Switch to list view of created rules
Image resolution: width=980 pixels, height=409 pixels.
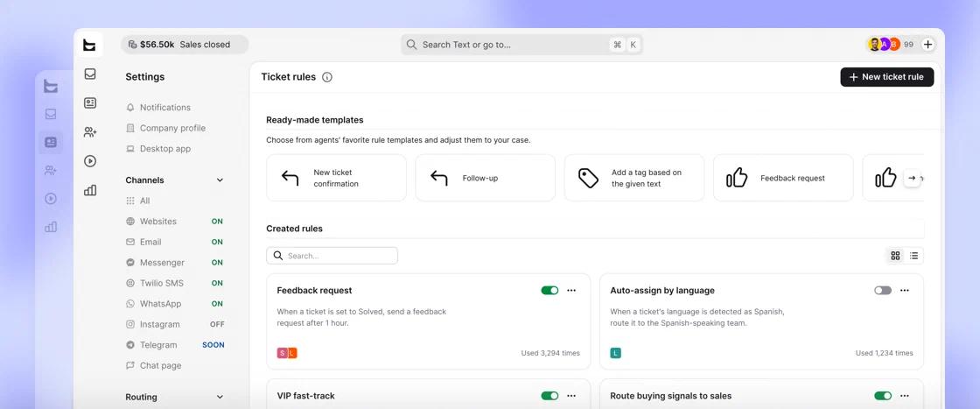(913, 255)
